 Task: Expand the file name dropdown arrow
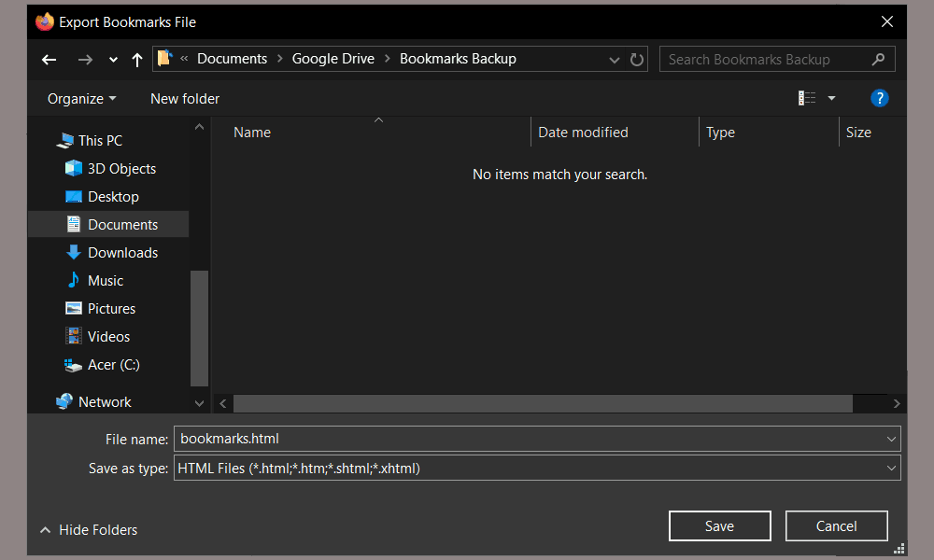point(891,438)
